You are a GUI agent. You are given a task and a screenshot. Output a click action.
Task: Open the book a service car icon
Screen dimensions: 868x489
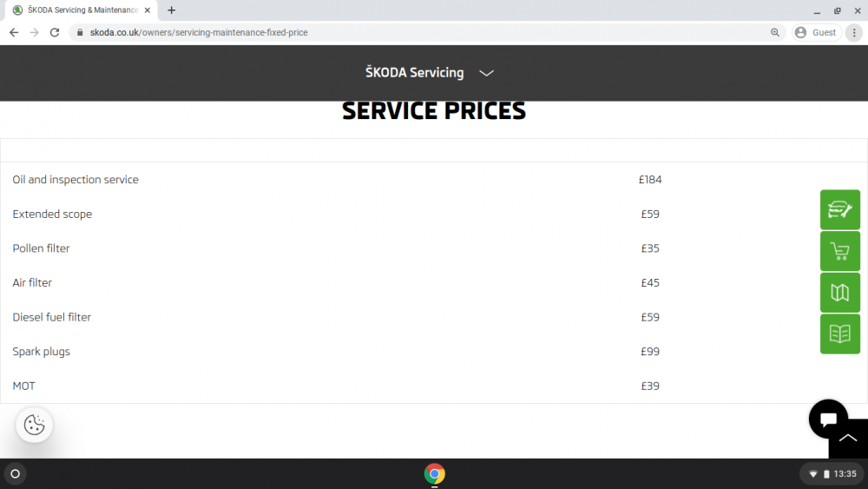coord(839,210)
